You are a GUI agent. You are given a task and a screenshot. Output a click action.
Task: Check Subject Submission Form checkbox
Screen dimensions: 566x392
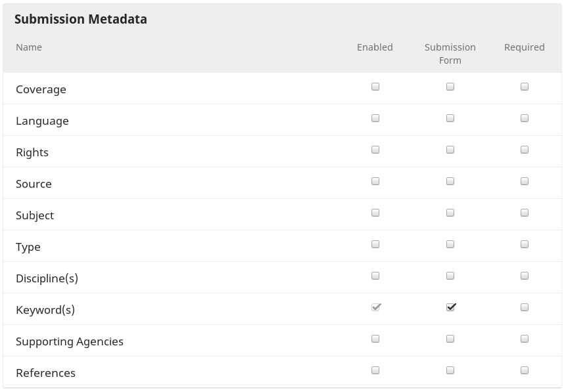click(x=450, y=213)
